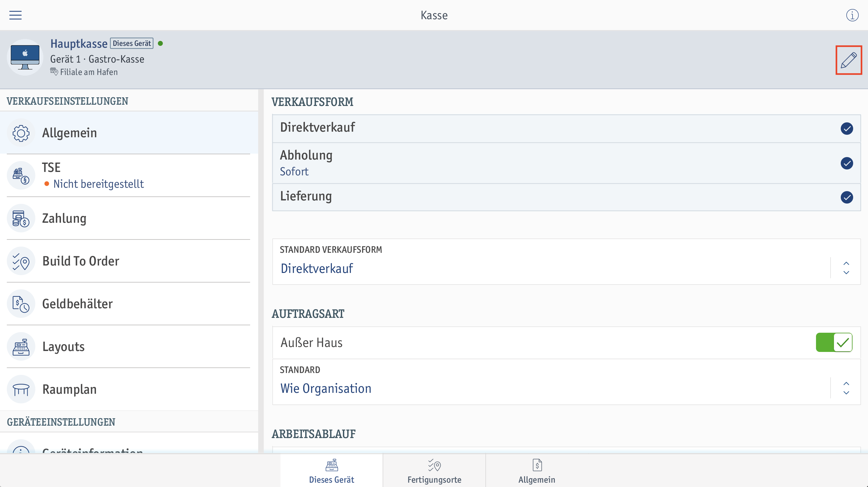Open Geldbehälter settings
Screen dimensions: 868x487
[129, 304]
